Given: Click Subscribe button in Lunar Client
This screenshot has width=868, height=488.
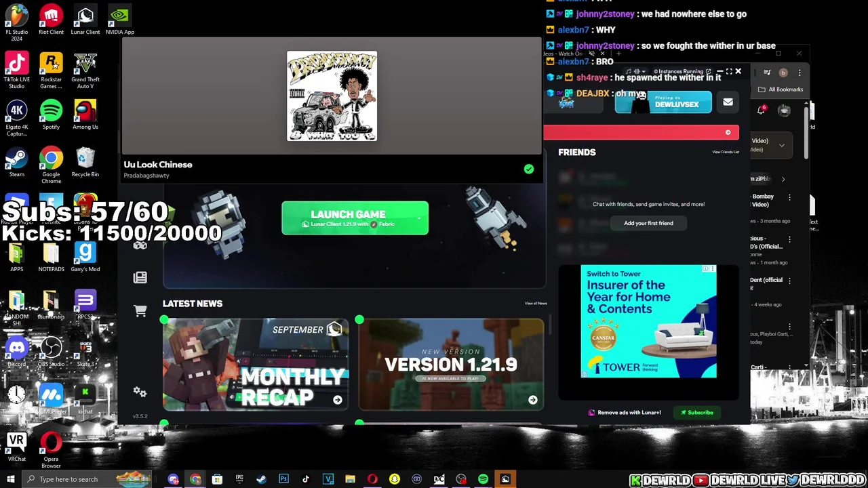Looking at the screenshot, I should point(696,413).
